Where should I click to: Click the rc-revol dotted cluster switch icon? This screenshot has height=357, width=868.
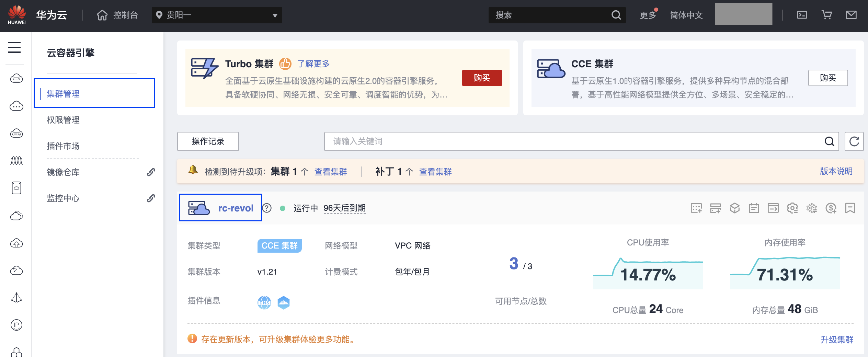click(x=812, y=208)
